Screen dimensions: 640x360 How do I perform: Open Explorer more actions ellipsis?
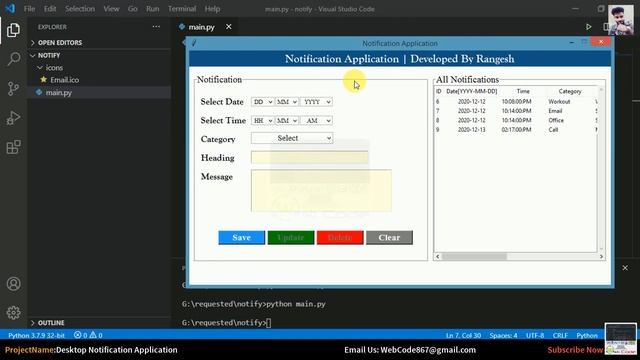click(156, 27)
